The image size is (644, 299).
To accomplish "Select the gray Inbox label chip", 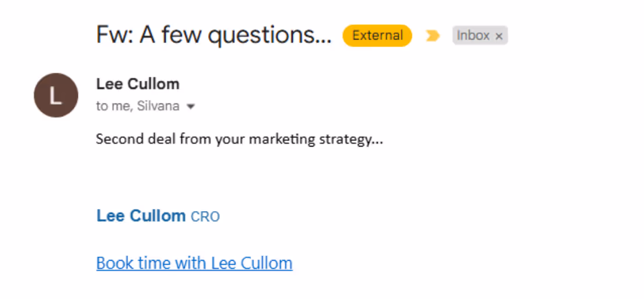I will [x=480, y=35].
